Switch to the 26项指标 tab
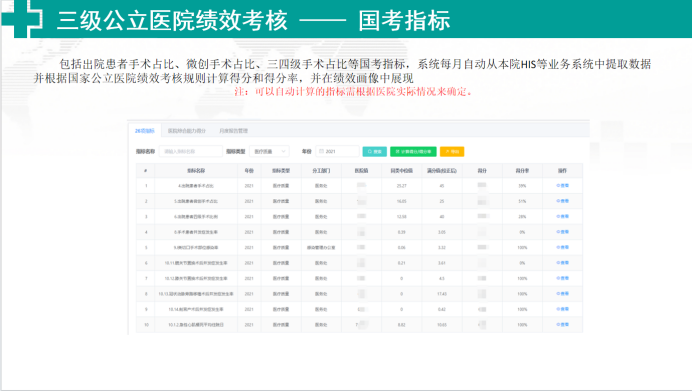The width and height of the screenshot is (692, 391). [x=145, y=131]
